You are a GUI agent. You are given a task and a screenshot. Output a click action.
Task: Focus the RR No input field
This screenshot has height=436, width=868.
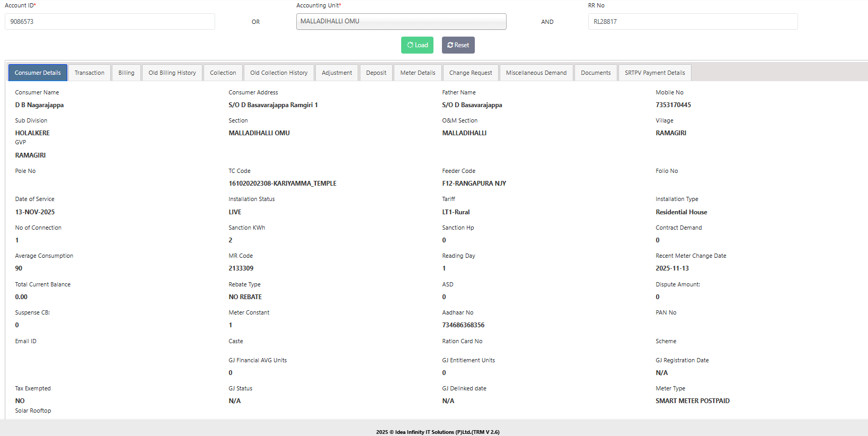click(x=693, y=22)
